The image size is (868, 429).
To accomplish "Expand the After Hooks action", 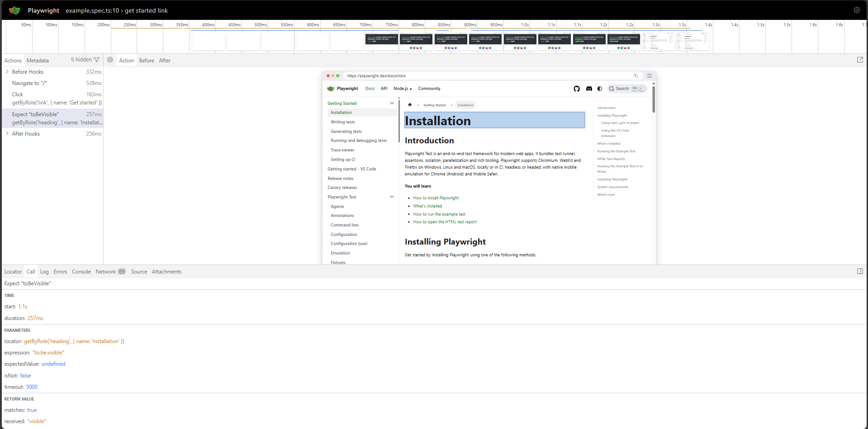I will (7, 133).
